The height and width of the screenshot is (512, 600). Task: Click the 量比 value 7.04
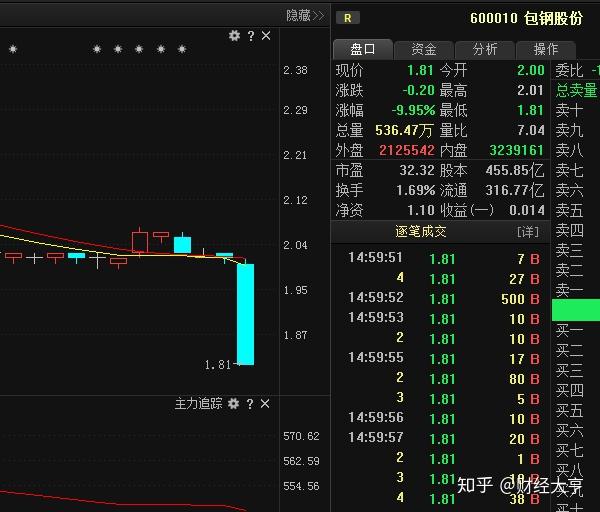coord(531,130)
